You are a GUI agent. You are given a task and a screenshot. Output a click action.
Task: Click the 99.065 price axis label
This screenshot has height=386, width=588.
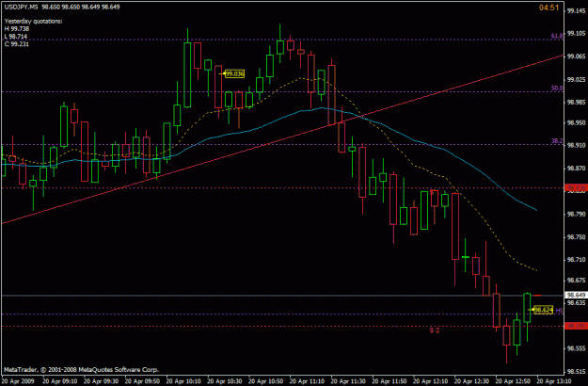tap(577, 56)
